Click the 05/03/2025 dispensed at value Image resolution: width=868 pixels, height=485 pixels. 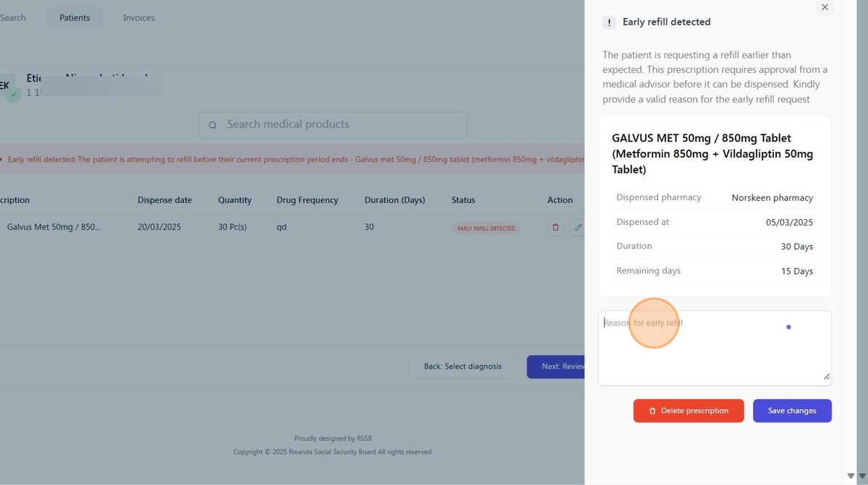click(x=789, y=223)
